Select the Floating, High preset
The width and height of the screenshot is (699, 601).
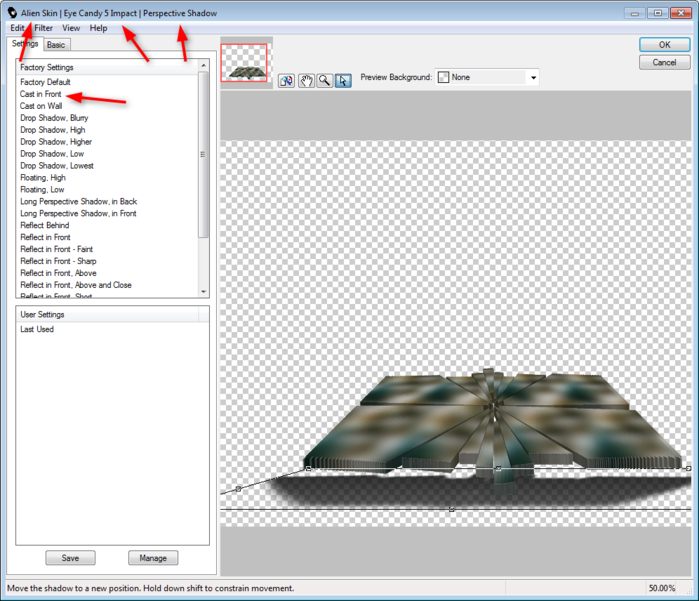(x=43, y=177)
